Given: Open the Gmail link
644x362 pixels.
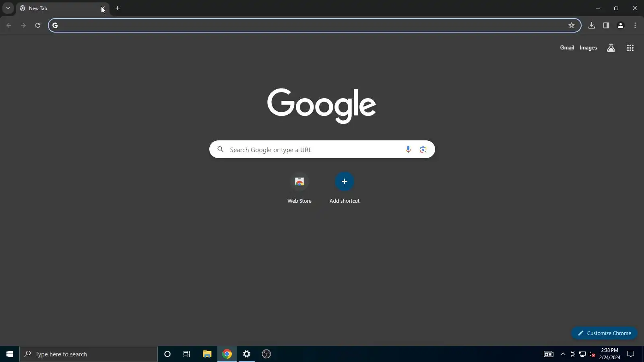Looking at the screenshot, I should click(567, 47).
